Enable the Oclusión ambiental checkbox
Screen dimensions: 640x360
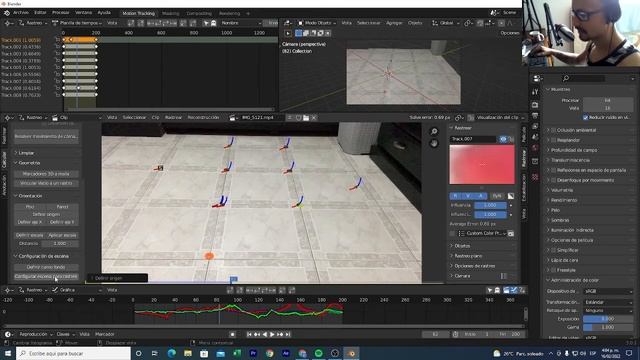554,130
